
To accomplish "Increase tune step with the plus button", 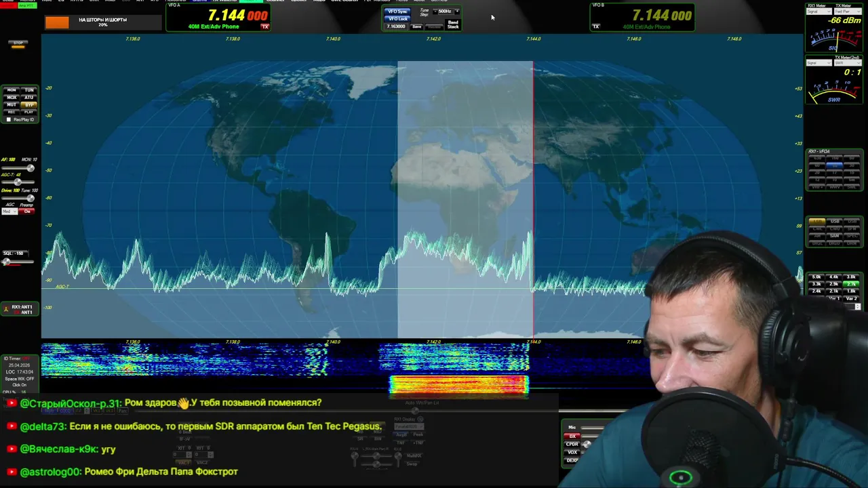I will [x=457, y=12].
